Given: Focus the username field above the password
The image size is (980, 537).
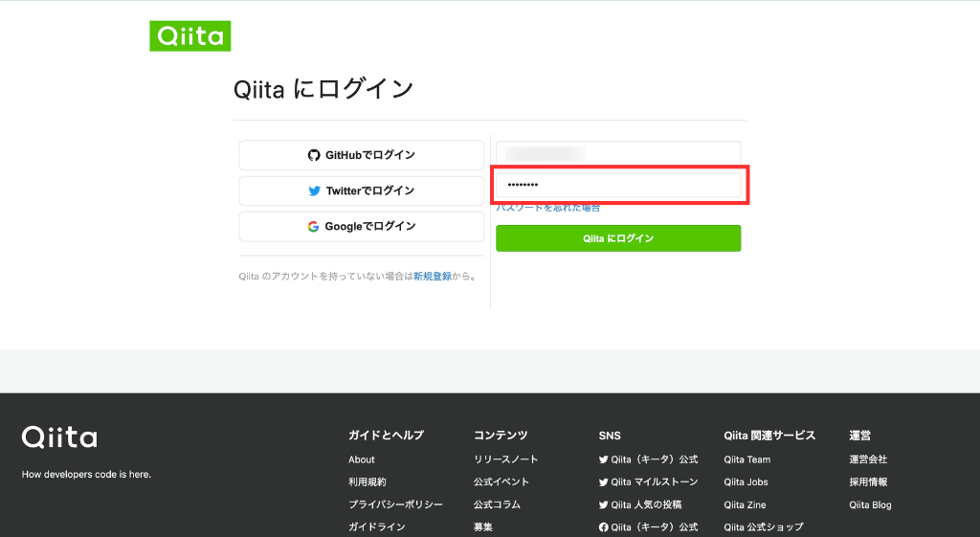Looking at the screenshot, I should [x=618, y=153].
